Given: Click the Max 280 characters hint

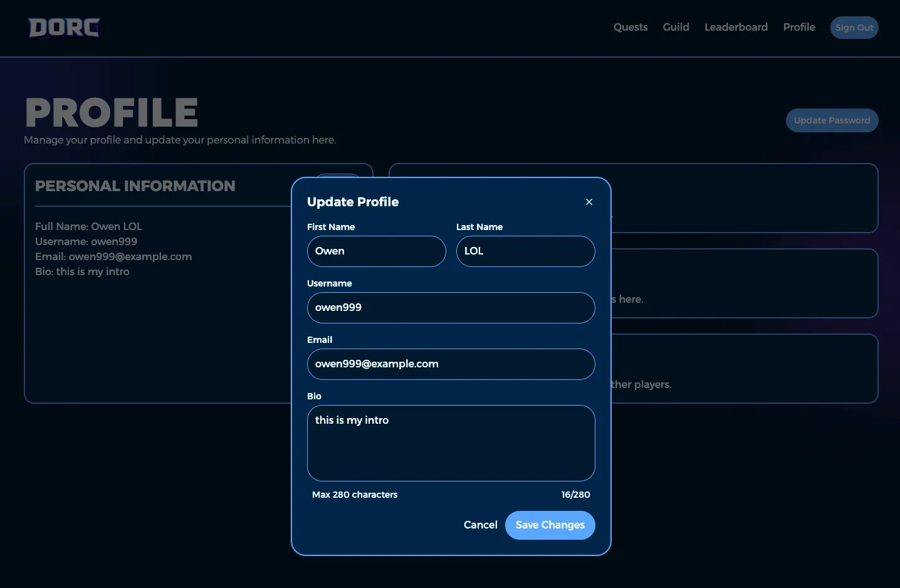Looking at the screenshot, I should 355,495.
